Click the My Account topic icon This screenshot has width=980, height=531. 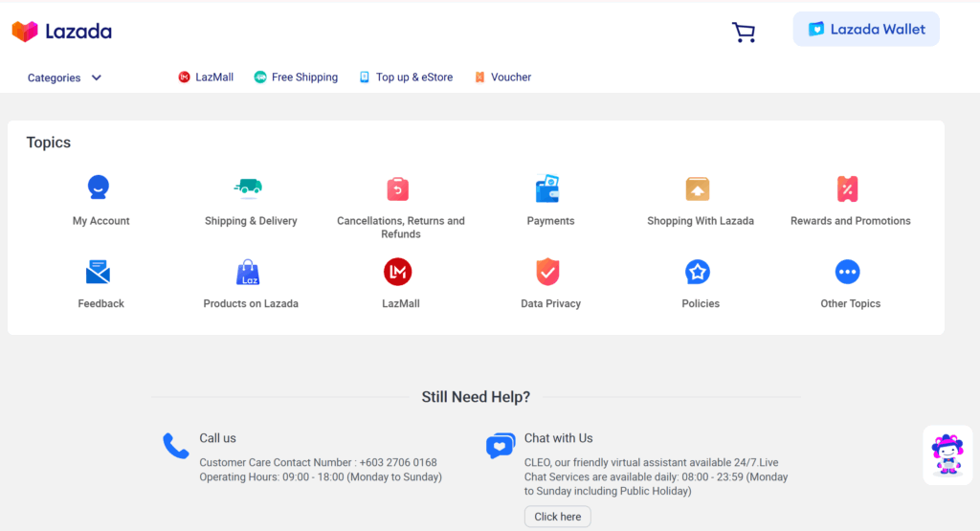[99, 188]
